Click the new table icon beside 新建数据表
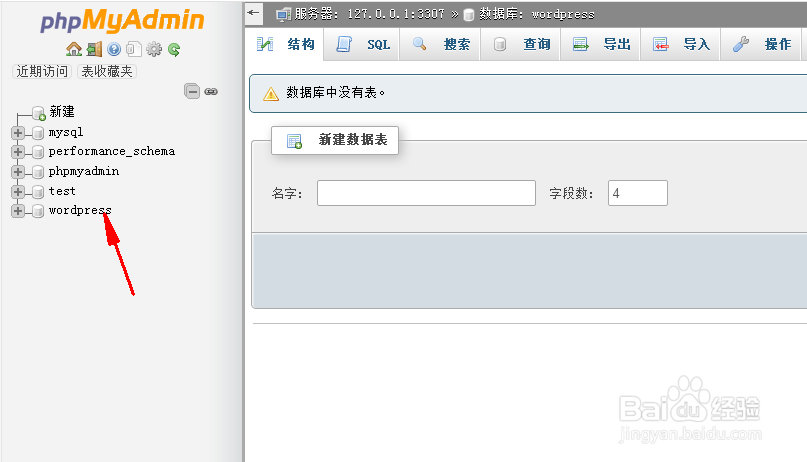 tap(294, 141)
